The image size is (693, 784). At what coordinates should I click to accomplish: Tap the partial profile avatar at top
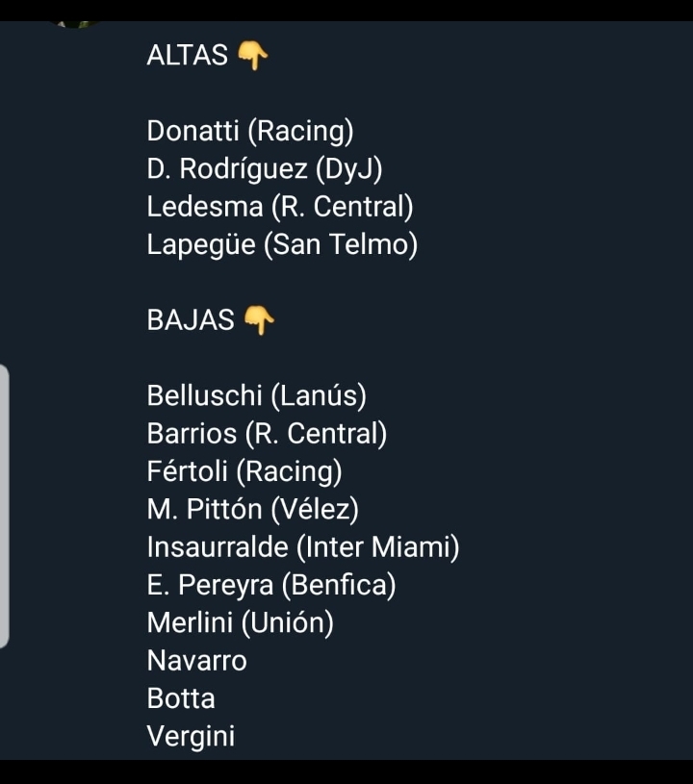77,23
